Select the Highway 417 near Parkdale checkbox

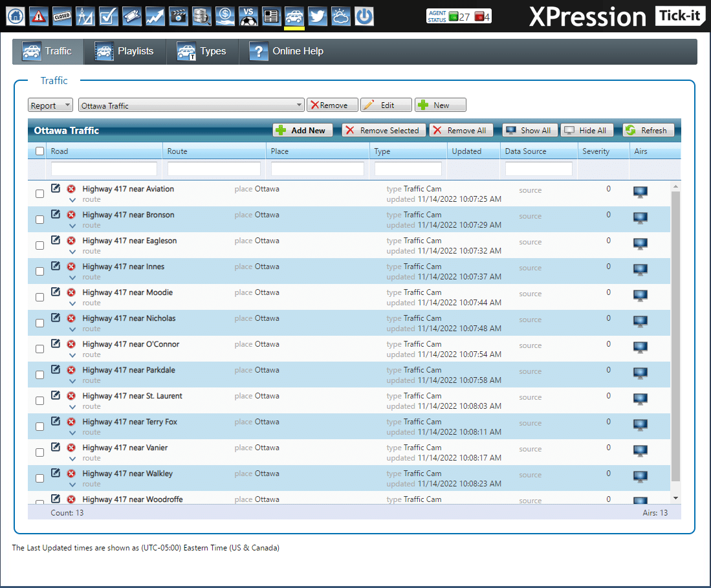tap(40, 375)
